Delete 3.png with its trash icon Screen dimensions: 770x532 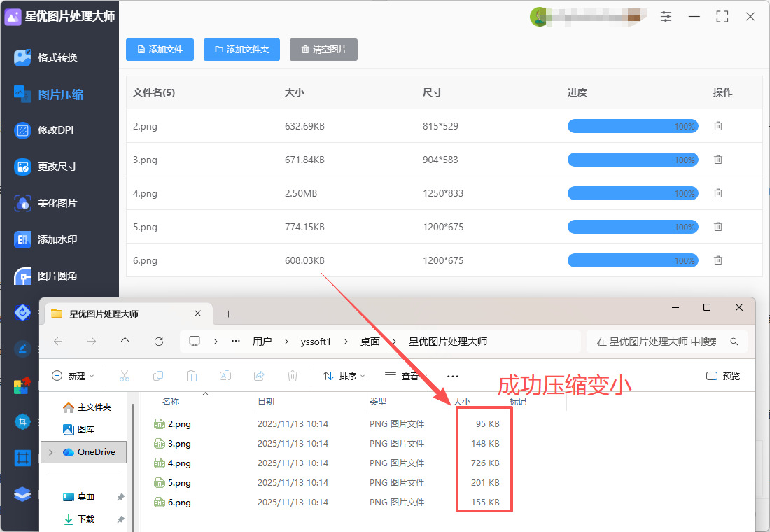pos(718,160)
